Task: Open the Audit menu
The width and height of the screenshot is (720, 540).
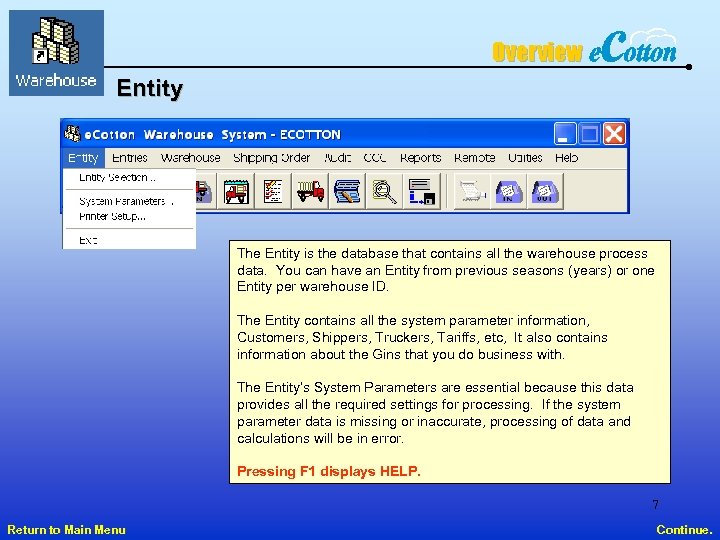Action: click(338, 158)
